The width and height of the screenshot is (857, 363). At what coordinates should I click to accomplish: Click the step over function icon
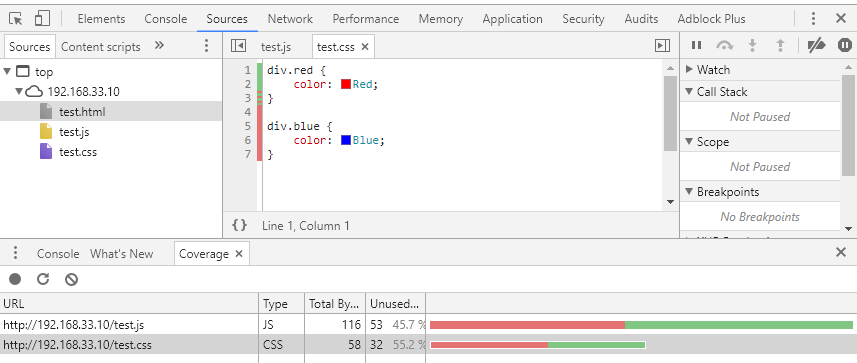(x=725, y=46)
